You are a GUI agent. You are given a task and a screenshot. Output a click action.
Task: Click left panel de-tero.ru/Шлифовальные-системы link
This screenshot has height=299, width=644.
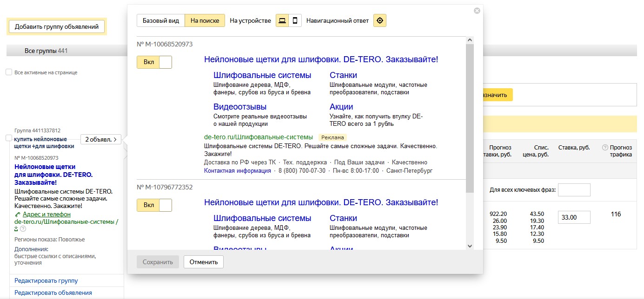click(x=66, y=222)
